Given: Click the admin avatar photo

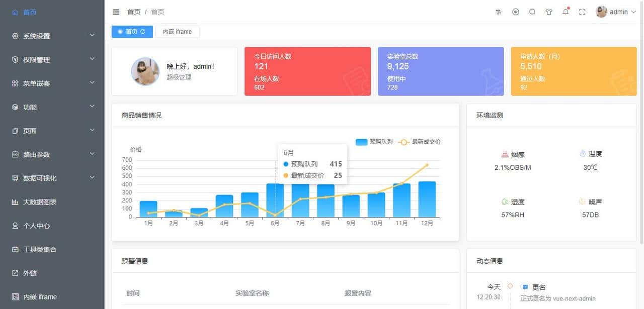Looking at the screenshot, I should (601, 12).
